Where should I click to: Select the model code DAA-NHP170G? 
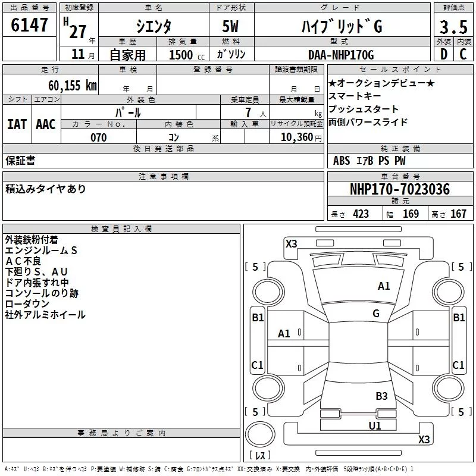[x=341, y=55]
